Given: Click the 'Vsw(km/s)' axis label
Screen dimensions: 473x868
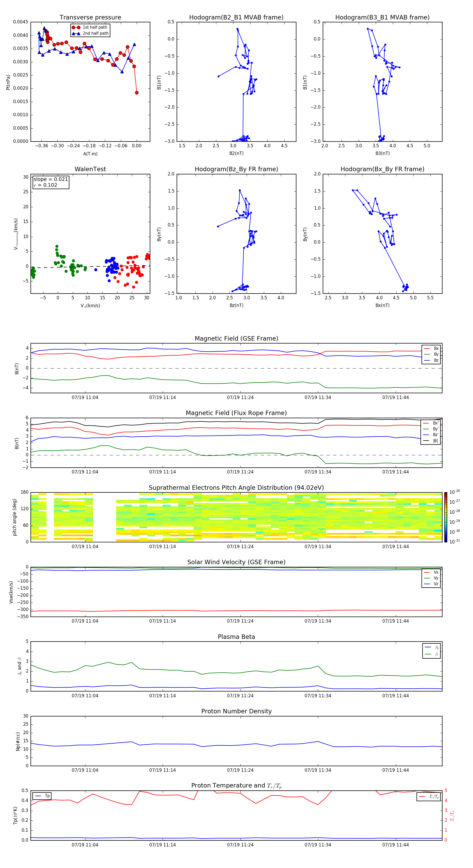Looking at the screenshot, I should 11,592.
